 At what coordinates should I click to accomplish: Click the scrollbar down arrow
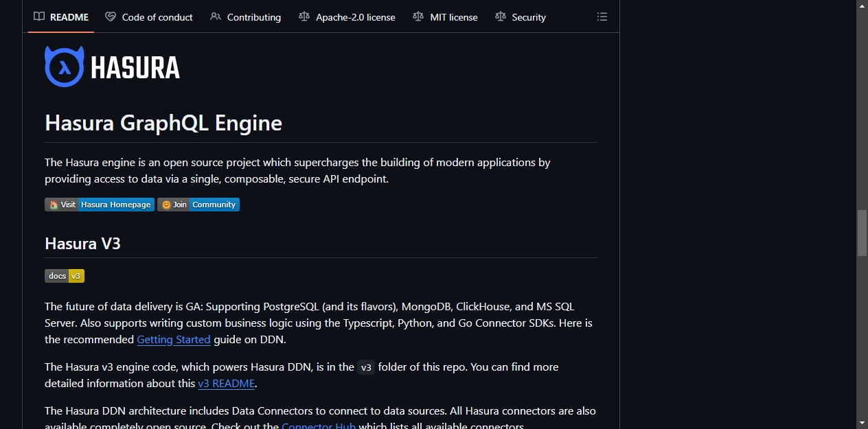pos(862,423)
